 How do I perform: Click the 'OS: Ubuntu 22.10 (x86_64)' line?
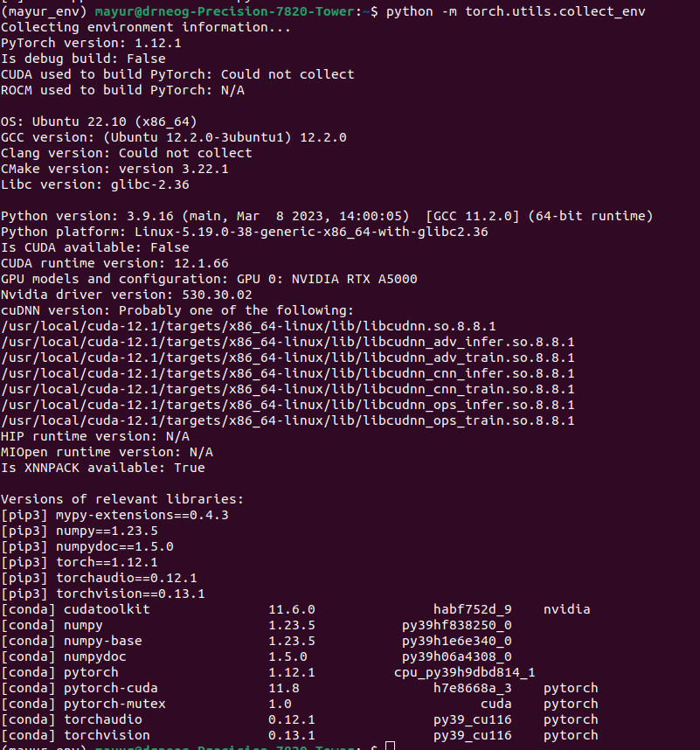click(x=99, y=122)
